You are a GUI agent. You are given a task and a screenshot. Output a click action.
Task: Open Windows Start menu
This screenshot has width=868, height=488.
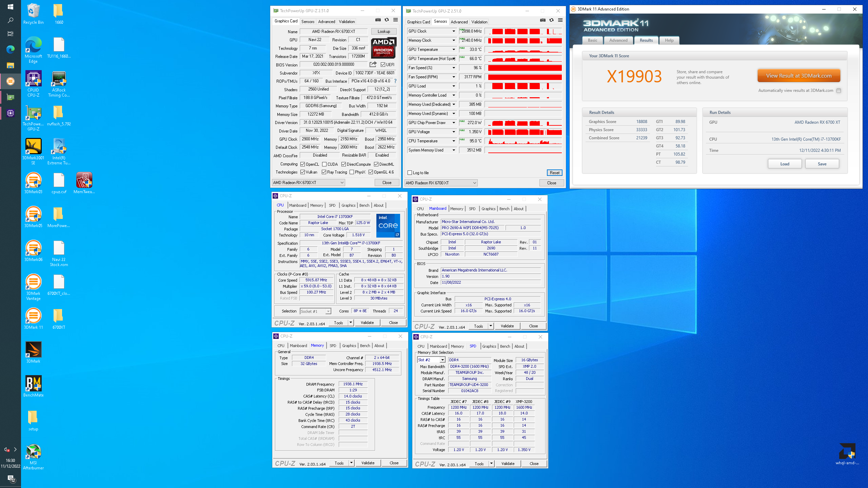pos(10,7)
